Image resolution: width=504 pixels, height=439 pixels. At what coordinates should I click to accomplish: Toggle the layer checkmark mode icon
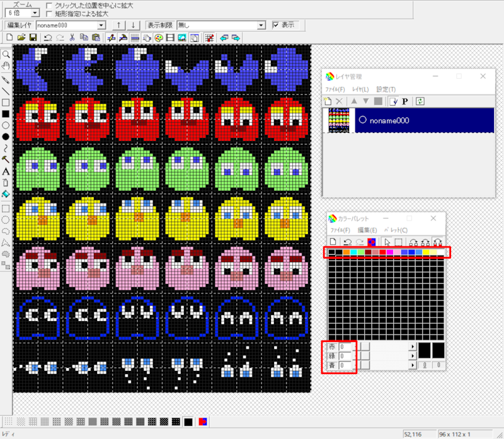click(x=393, y=101)
